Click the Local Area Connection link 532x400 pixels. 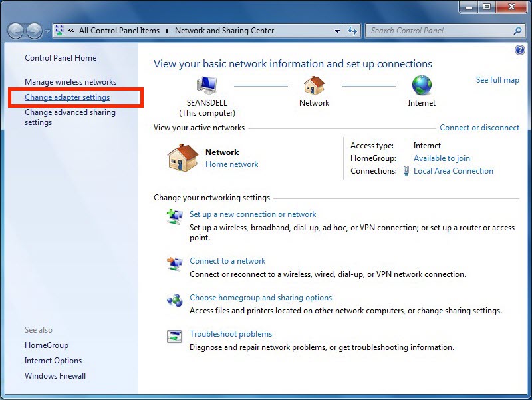[453, 171]
